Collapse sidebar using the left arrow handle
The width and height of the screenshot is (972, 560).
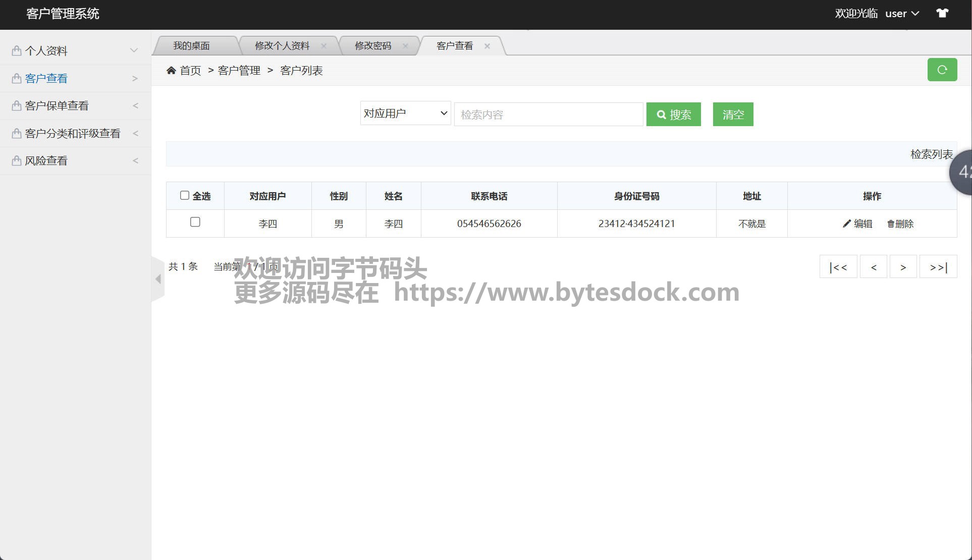[158, 279]
